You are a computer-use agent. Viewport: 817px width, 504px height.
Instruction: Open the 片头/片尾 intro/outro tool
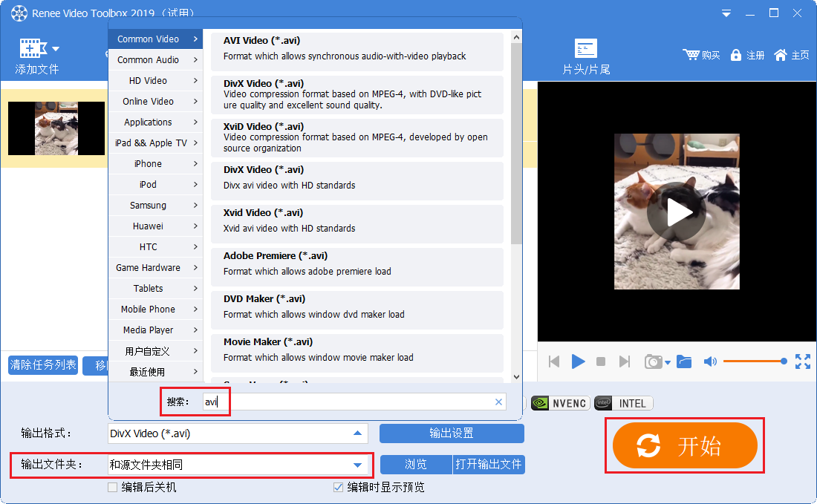586,56
